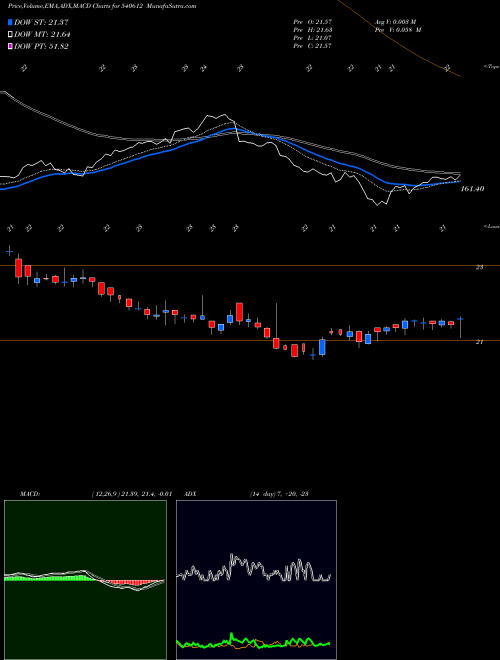Click inside the green MACD chart panel
This screenshot has width=500, height=660.
85,580
